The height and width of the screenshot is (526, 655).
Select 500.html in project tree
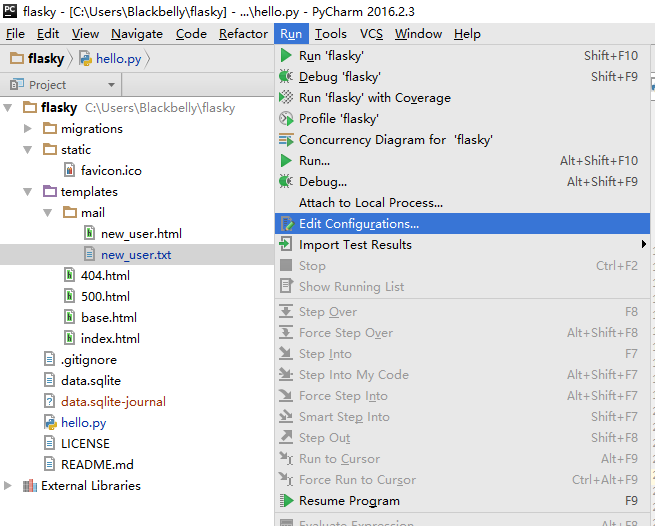pos(105,296)
